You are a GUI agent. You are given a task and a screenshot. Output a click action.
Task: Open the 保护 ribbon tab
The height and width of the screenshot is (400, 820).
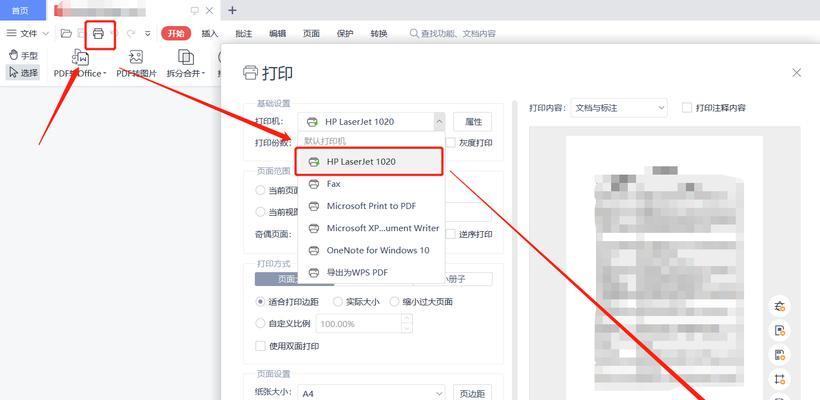[x=345, y=34]
